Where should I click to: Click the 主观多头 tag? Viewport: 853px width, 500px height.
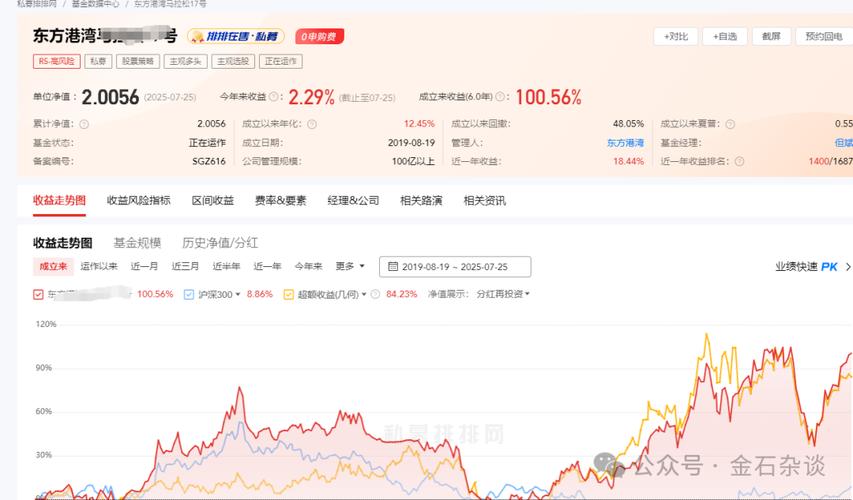tap(186, 61)
